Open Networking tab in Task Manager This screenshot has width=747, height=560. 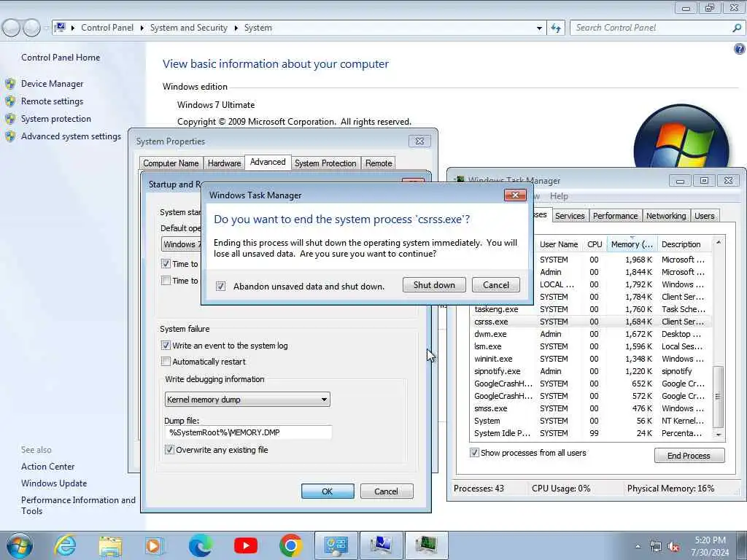click(666, 216)
